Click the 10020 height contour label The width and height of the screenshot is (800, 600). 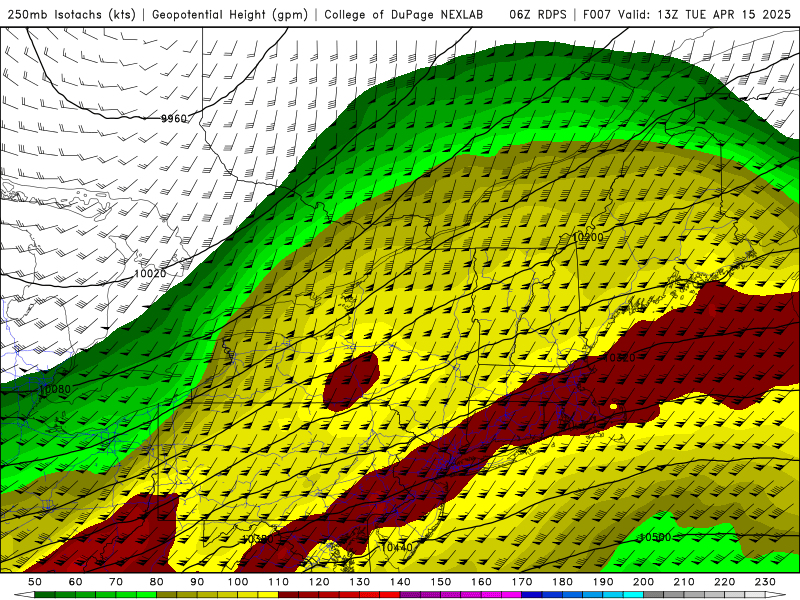click(x=150, y=273)
